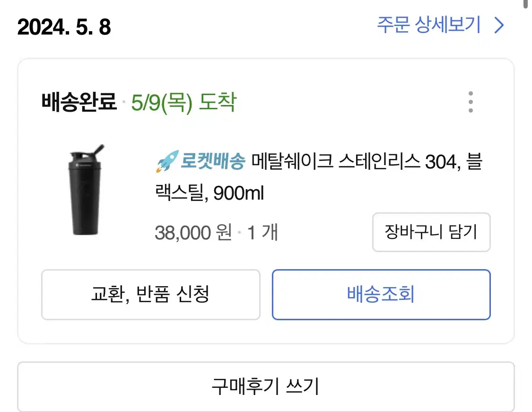Open the black shaker bottle product thumbnail
The image size is (532, 412).
[85, 190]
